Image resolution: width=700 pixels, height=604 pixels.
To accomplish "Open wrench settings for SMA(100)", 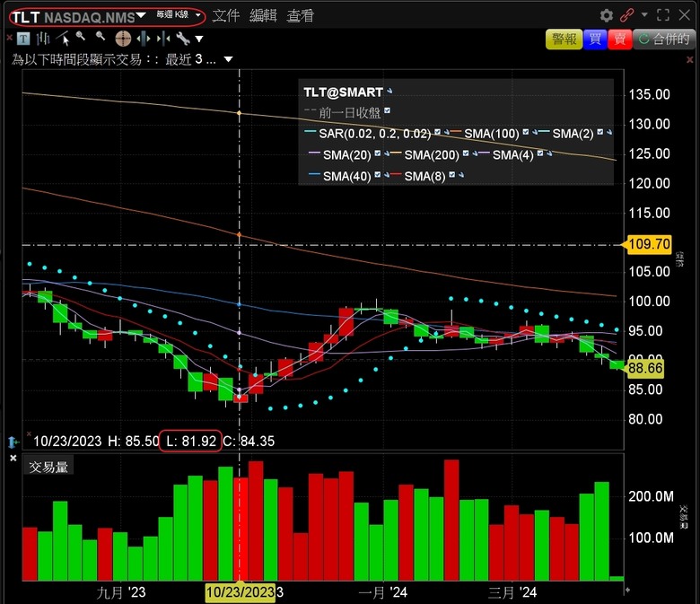I will click(x=534, y=132).
